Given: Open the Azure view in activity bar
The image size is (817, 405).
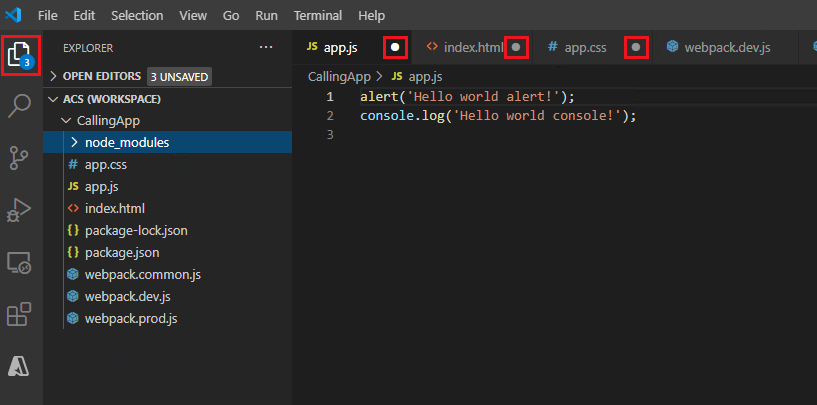Looking at the screenshot, I should click(19, 366).
